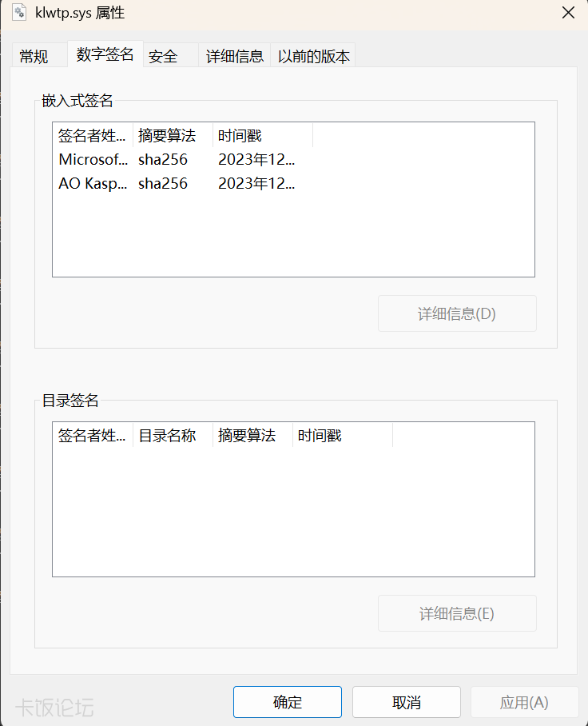Click the 详细信息(E) button under catalog signatures

point(456,612)
